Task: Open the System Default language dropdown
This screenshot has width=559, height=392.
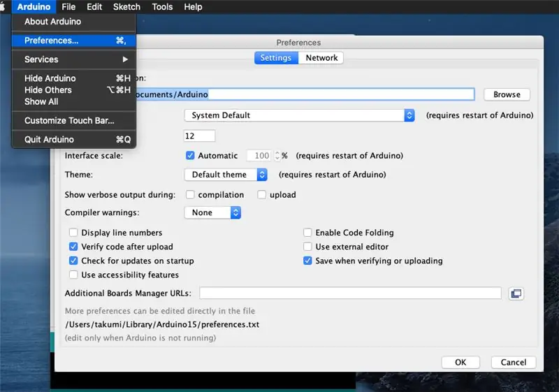Action: [300, 115]
